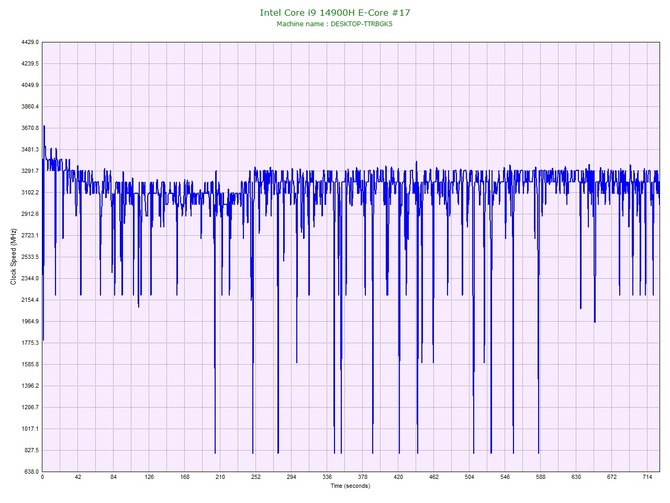Click the 1775.3 y-axis value
Screen dimensions: 670x503
click(30, 343)
